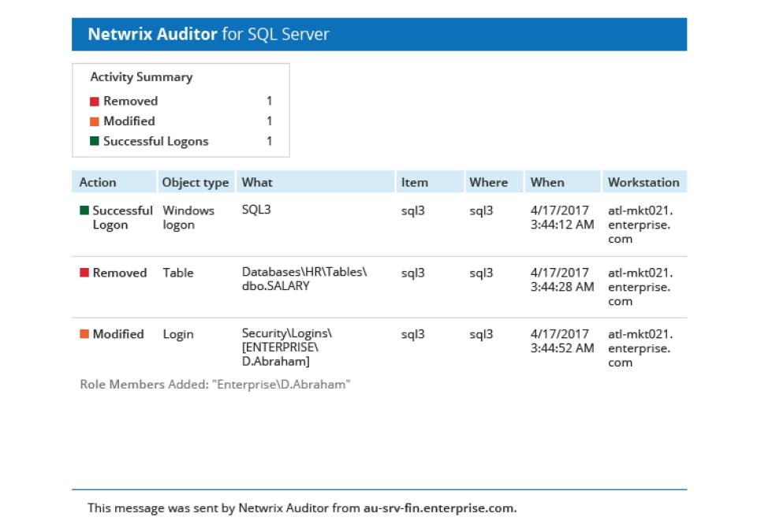Click the footer message sent by Netwrix Auditor
Viewport: 757px width, 532px height.
point(302,508)
